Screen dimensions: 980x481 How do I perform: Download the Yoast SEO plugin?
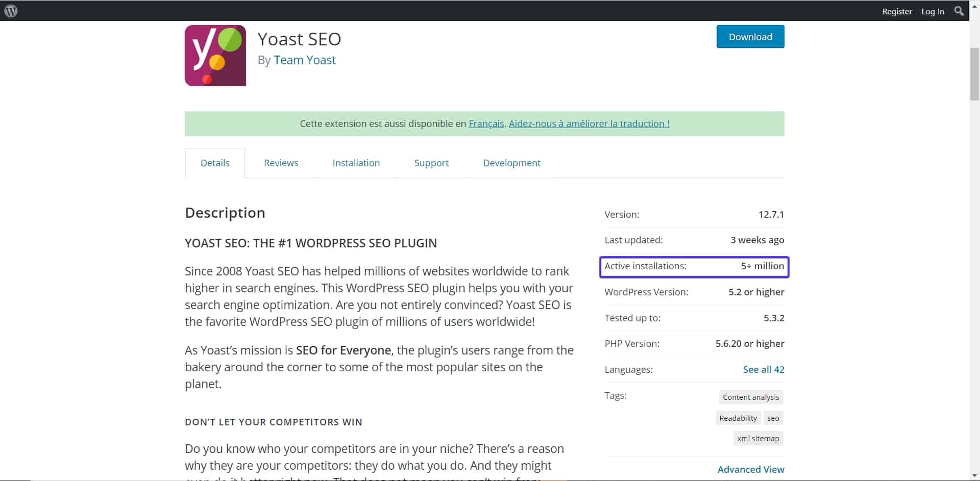(x=750, y=37)
